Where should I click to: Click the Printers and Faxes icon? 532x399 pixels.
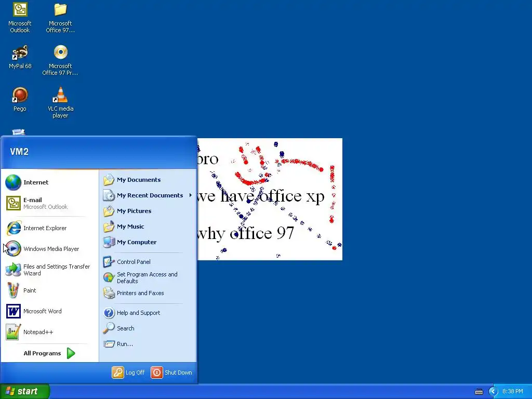coord(109,293)
